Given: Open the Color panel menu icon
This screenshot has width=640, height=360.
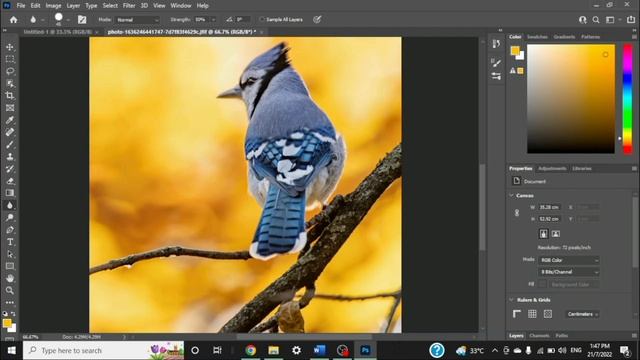Looking at the screenshot, I should [x=634, y=37].
